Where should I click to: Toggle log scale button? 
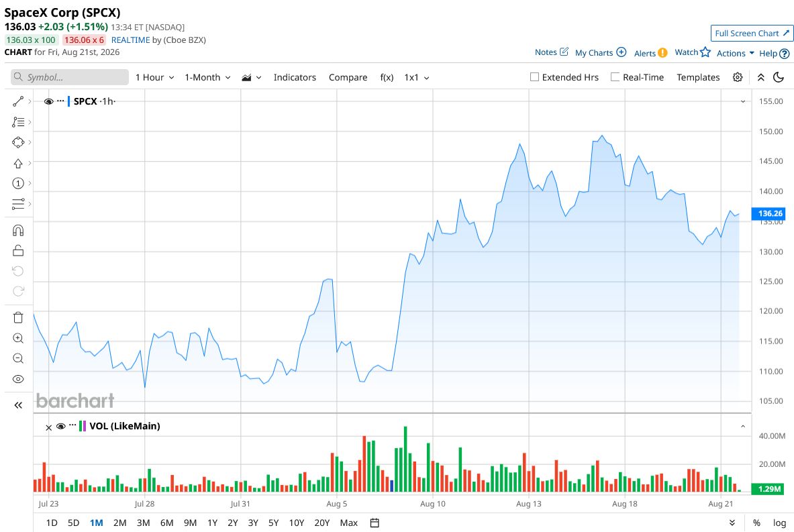tap(779, 523)
